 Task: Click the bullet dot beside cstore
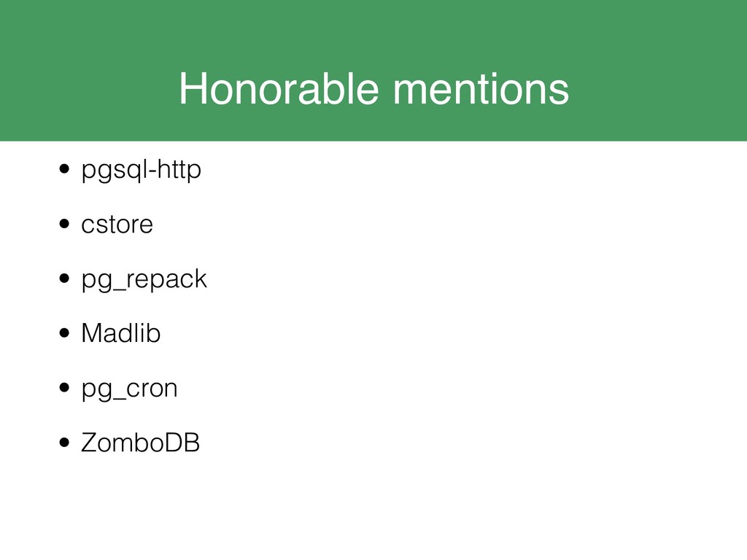click(64, 224)
